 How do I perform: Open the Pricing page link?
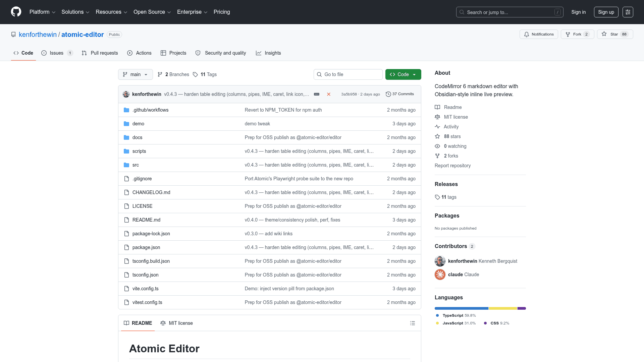click(x=222, y=12)
